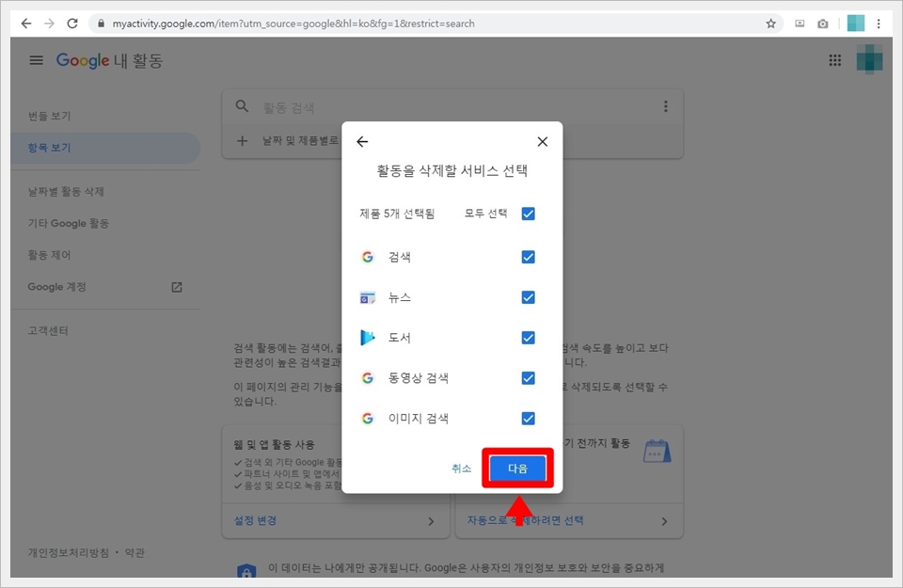
Task: Click the News icon beside 뉴스
Action: (368, 297)
